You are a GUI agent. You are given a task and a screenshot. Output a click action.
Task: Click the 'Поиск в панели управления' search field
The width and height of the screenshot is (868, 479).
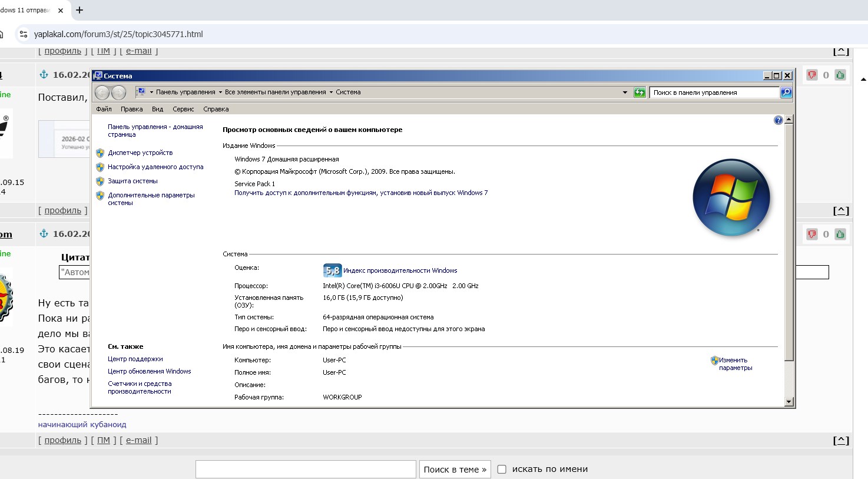(715, 93)
